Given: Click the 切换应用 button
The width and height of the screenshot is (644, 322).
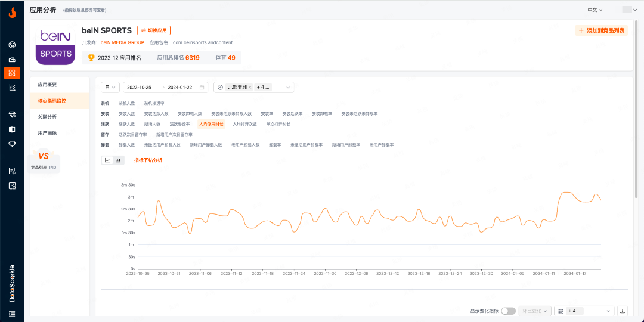Looking at the screenshot, I should pyautogui.click(x=154, y=30).
